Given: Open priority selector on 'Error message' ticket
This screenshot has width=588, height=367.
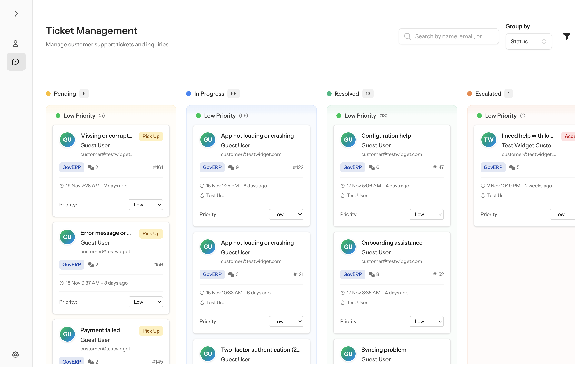Looking at the screenshot, I should tap(146, 302).
